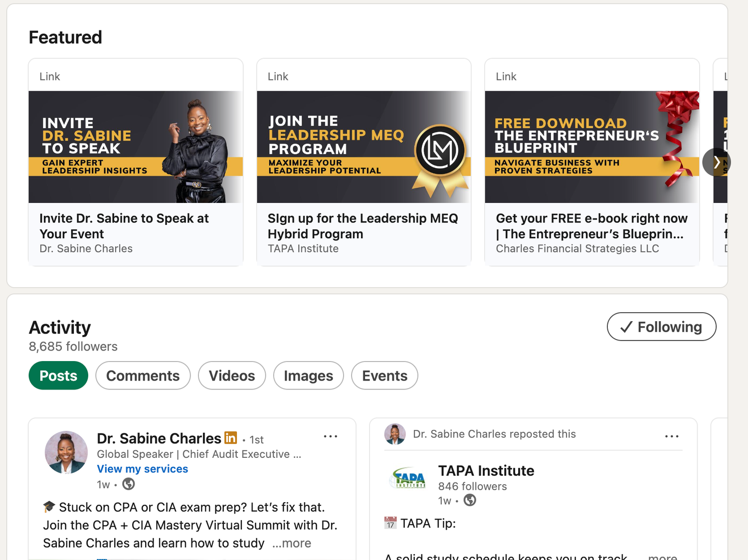This screenshot has width=748, height=560.
Task: Click small avatar beside 'reposted this'
Action: (x=395, y=434)
